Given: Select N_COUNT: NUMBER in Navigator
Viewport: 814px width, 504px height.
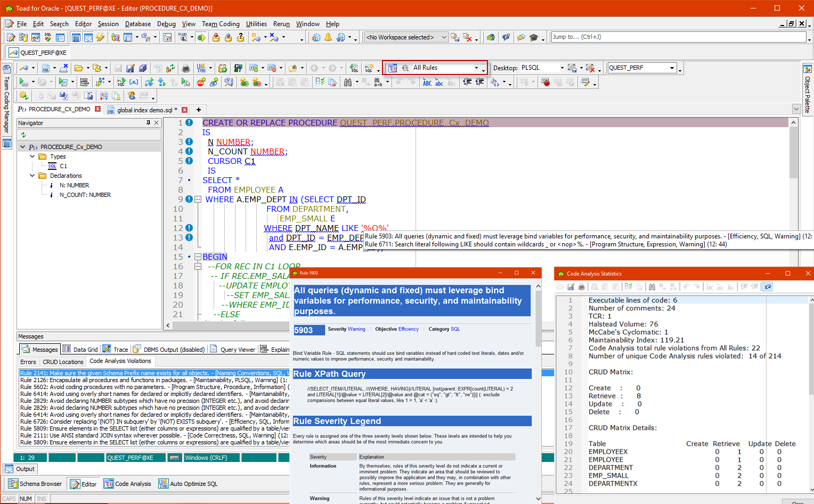Looking at the screenshot, I should click(85, 195).
